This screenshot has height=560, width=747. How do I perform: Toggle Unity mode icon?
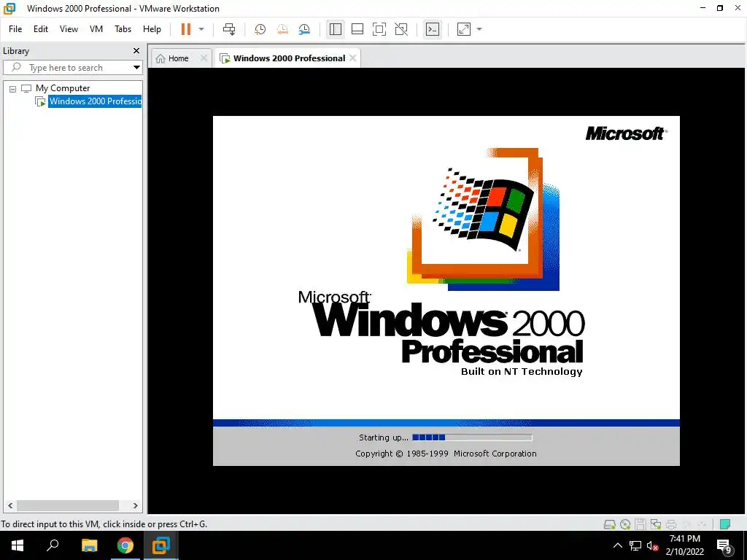[x=401, y=29]
